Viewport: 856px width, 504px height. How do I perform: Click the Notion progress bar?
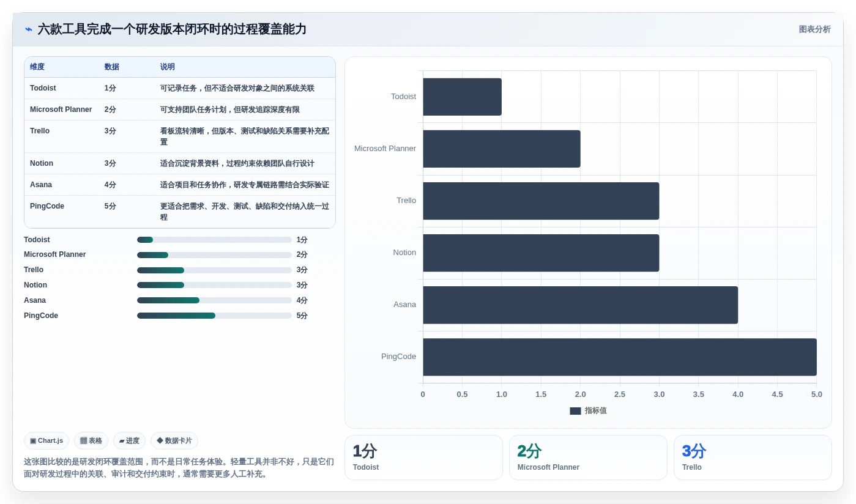coord(214,285)
